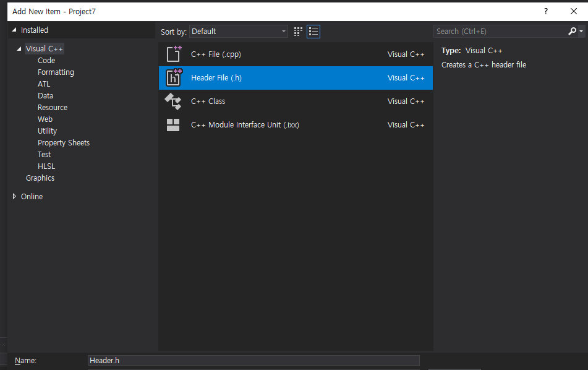The width and height of the screenshot is (588, 370).
Task: Select the Utility category
Action: click(x=47, y=131)
